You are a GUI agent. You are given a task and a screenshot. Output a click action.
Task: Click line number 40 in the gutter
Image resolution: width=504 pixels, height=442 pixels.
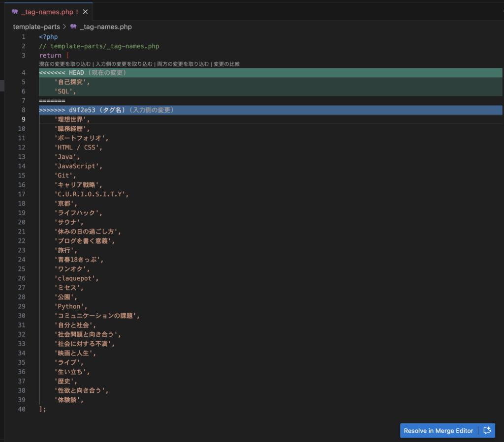point(22,409)
